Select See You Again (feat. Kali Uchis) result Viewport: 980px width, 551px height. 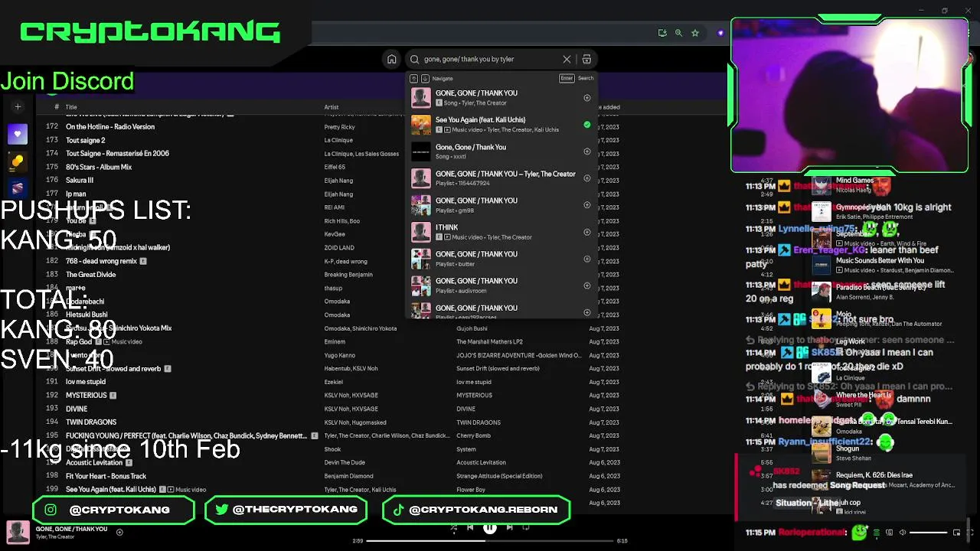[x=501, y=125]
